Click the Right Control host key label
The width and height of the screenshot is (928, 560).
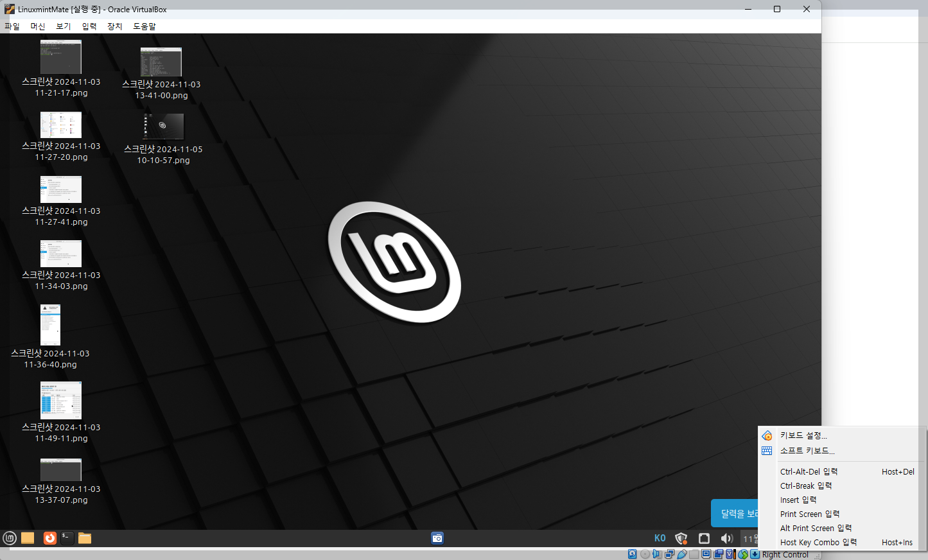785,555
